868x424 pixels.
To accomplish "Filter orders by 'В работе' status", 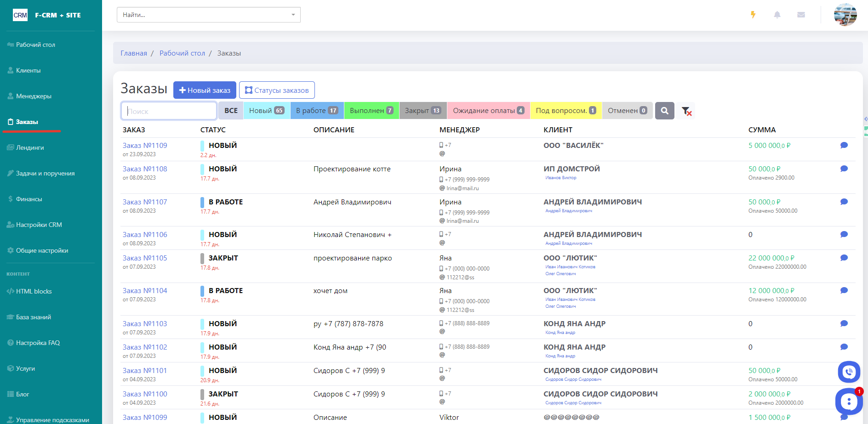I will (x=317, y=111).
